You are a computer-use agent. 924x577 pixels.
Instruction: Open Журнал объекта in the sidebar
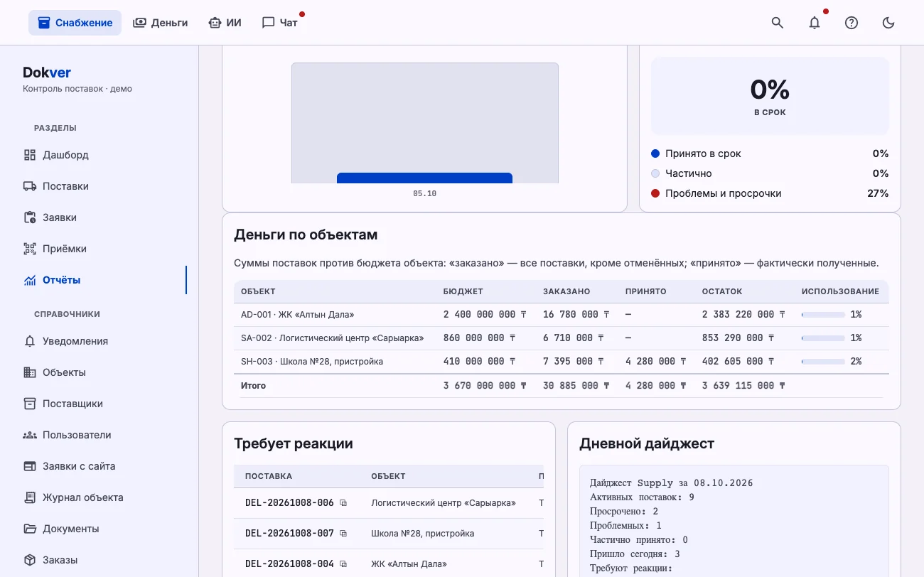click(x=100, y=497)
